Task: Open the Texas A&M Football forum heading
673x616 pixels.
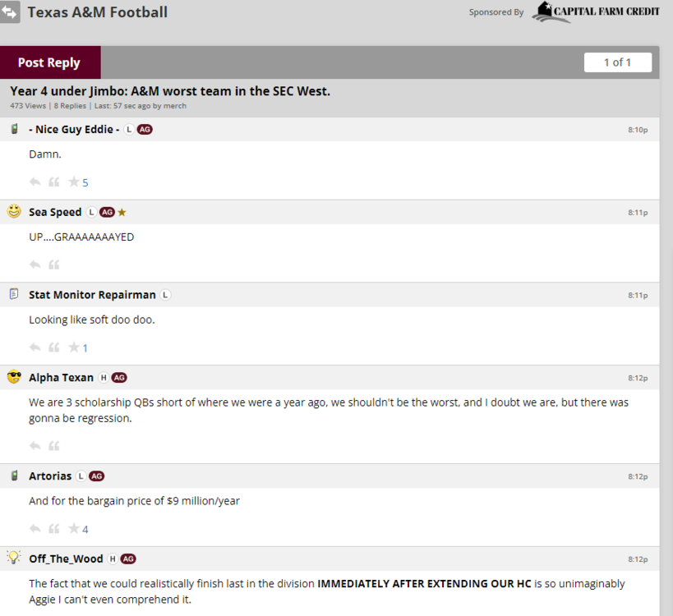Action: coord(98,12)
